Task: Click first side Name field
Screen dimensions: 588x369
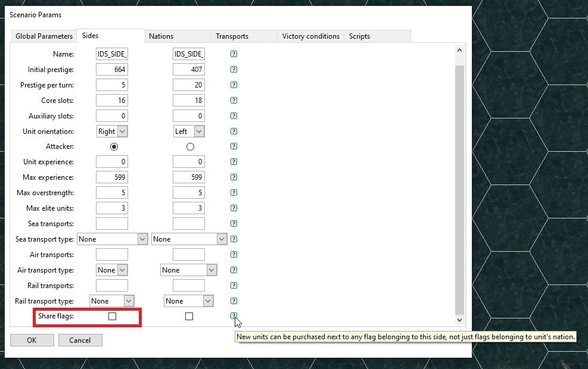Action: (112, 54)
